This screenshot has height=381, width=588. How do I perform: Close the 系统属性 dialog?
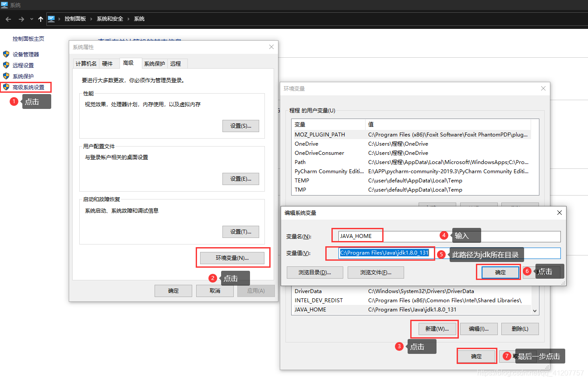[x=271, y=47]
